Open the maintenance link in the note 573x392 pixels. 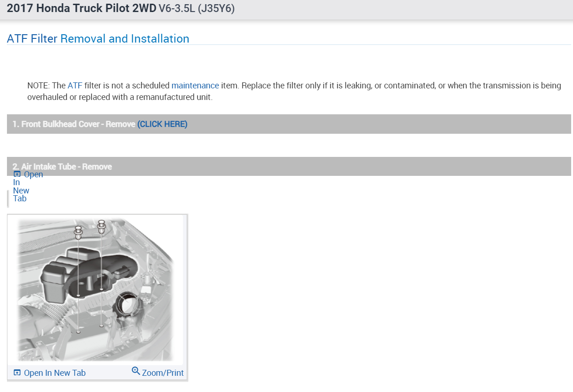coord(195,86)
